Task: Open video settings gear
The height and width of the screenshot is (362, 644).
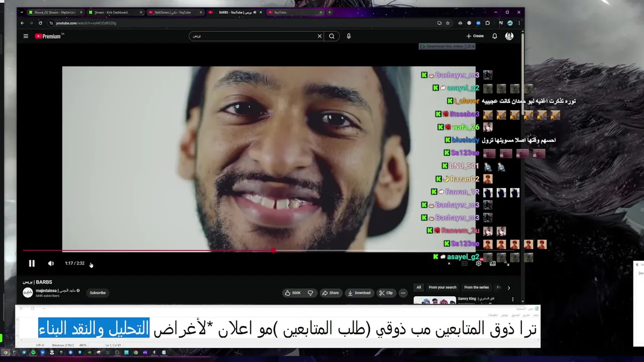Action: (x=478, y=263)
